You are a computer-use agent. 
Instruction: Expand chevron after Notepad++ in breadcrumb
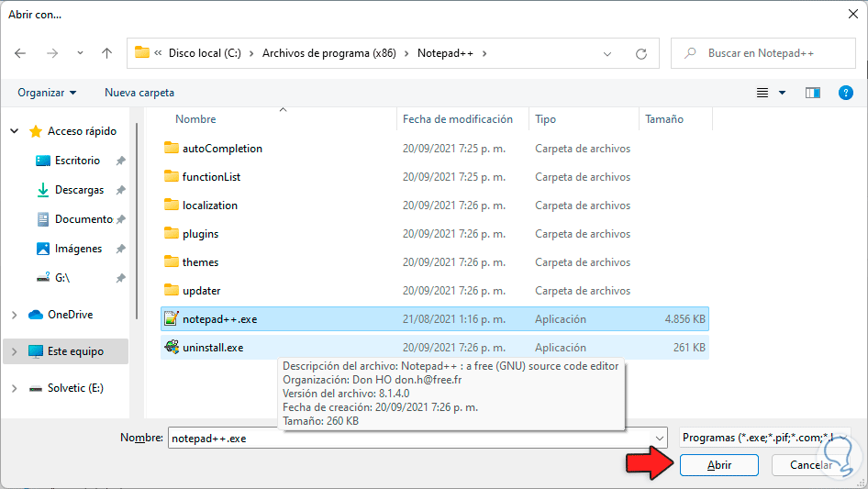tap(485, 53)
